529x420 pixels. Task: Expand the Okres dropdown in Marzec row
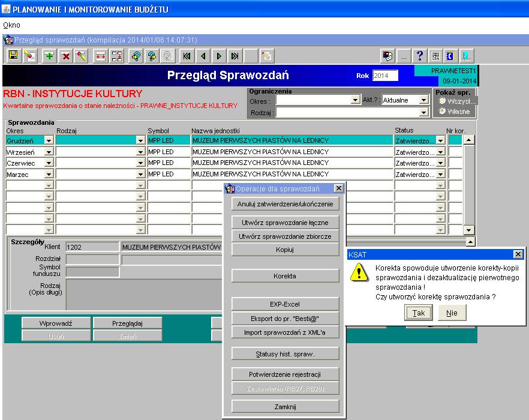coord(49,174)
